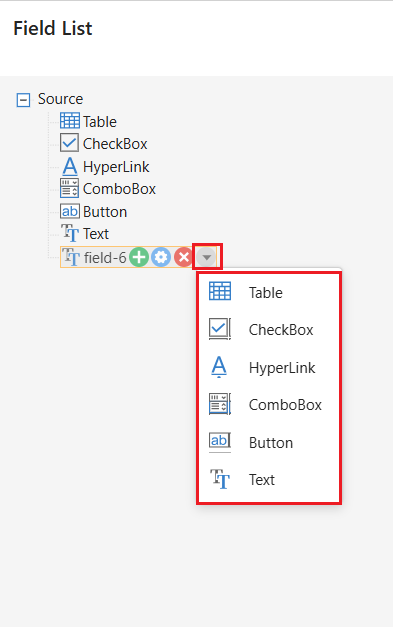
Task: Choose Text from the field type menu
Action: click(269, 479)
